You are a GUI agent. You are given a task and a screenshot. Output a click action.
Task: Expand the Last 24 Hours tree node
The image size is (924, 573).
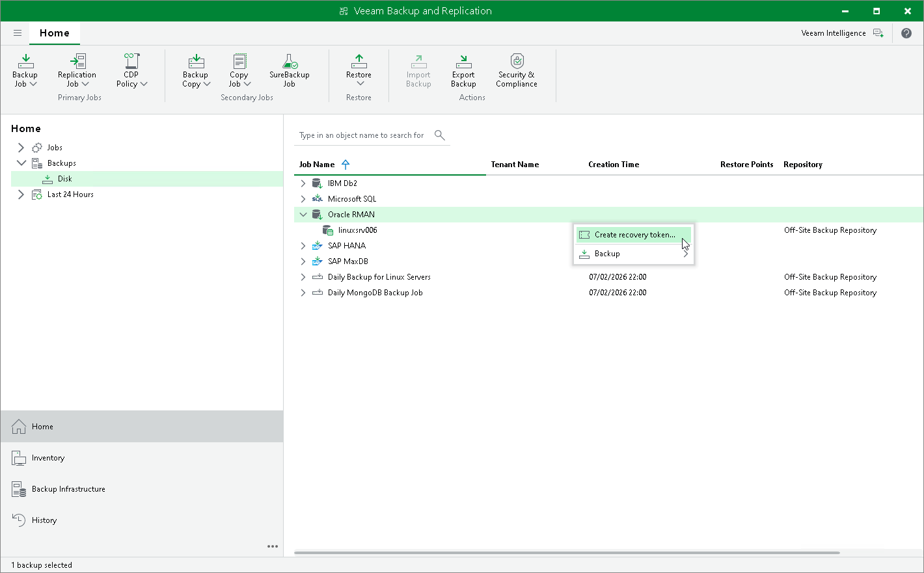tap(21, 194)
